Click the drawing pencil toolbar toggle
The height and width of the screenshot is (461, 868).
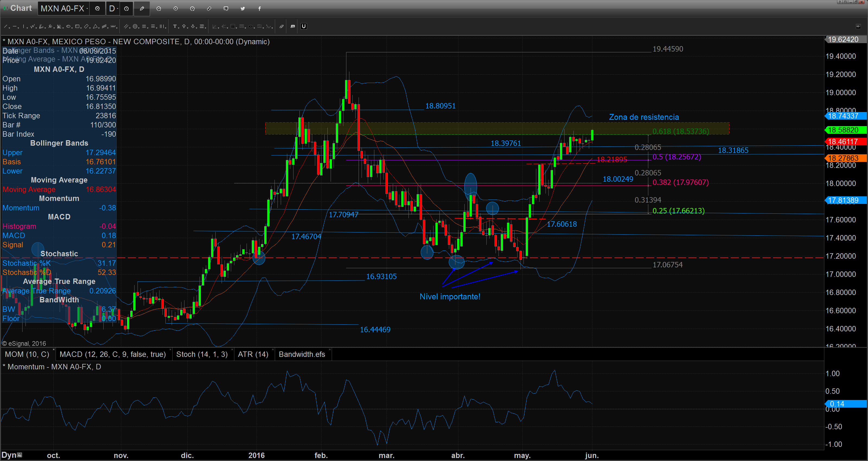pyautogui.click(x=142, y=9)
